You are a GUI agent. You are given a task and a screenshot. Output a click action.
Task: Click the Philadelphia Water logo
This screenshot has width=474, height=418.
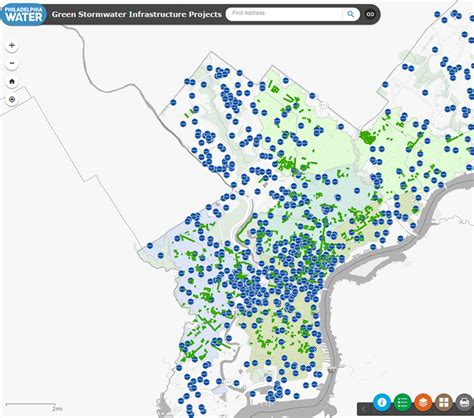[x=24, y=14]
